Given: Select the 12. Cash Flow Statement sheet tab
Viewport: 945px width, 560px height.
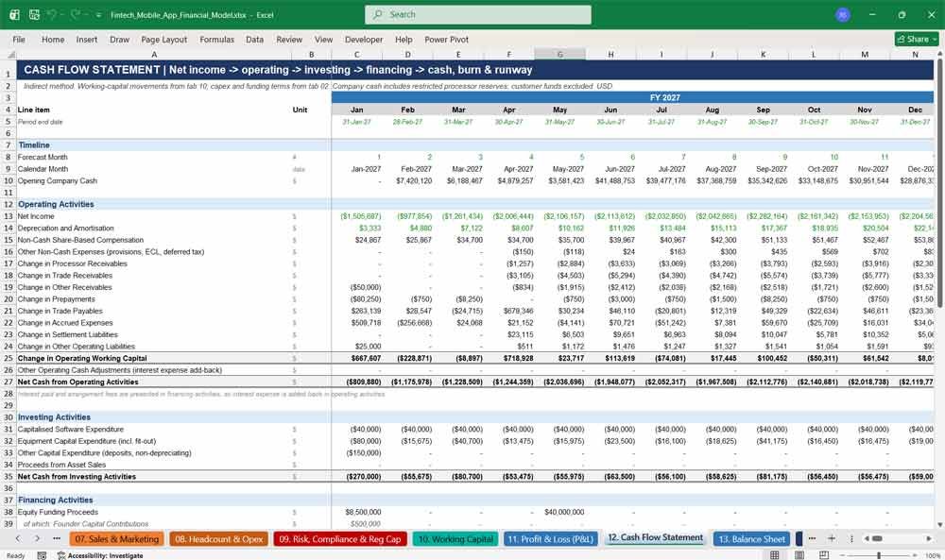Looking at the screenshot, I should tap(655, 537).
